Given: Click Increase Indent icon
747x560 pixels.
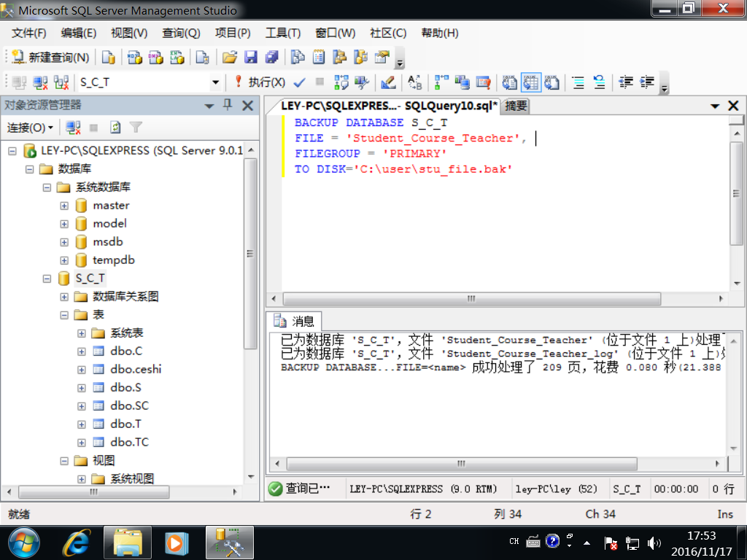Looking at the screenshot, I should coord(646,82).
